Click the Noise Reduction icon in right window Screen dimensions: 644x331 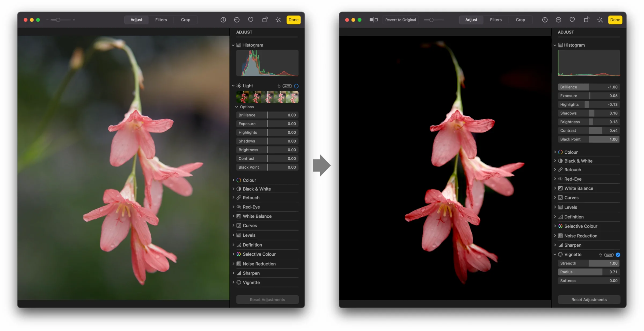(x=560, y=236)
